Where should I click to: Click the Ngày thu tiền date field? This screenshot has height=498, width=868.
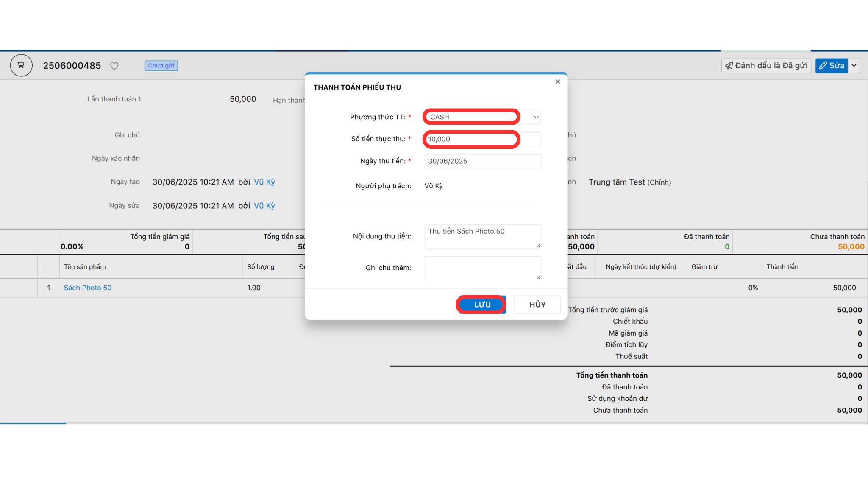(482, 161)
